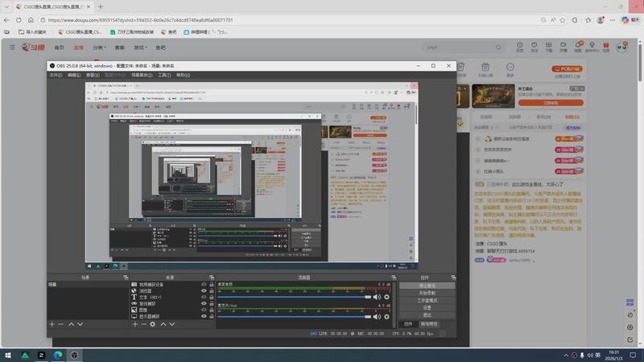Toggle visibility of 浏览器 source
This screenshot has width=644, height=362.
pos(204,290)
